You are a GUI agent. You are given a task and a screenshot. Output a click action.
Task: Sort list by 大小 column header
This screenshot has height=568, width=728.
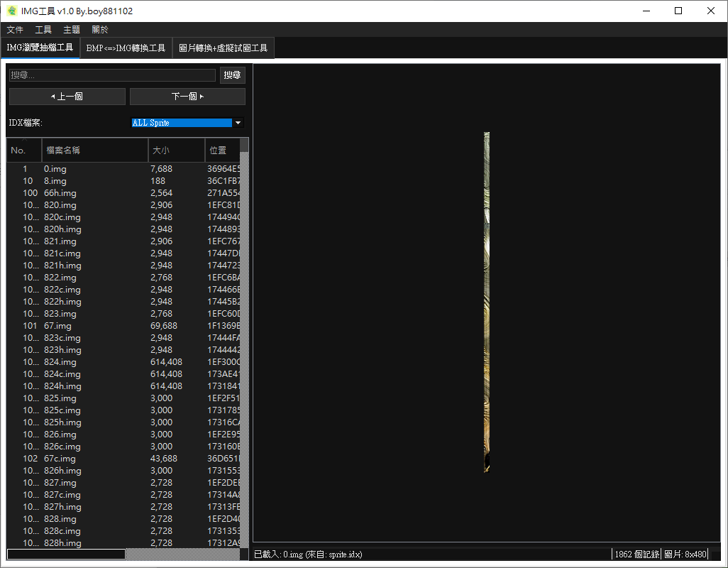tap(177, 150)
